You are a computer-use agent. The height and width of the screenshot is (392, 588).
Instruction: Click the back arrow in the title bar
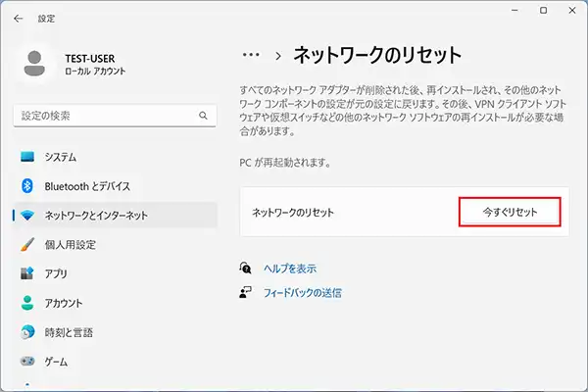click(18, 19)
